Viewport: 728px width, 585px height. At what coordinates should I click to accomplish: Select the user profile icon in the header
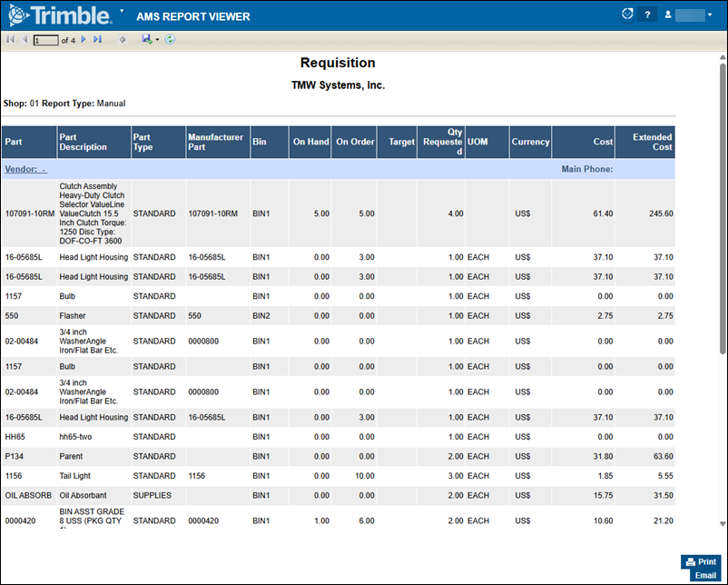pyautogui.click(x=668, y=14)
